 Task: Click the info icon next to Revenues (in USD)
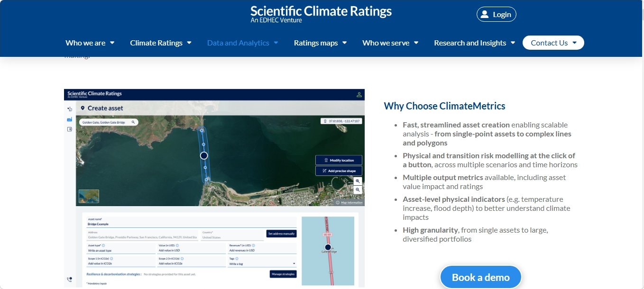click(253, 245)
